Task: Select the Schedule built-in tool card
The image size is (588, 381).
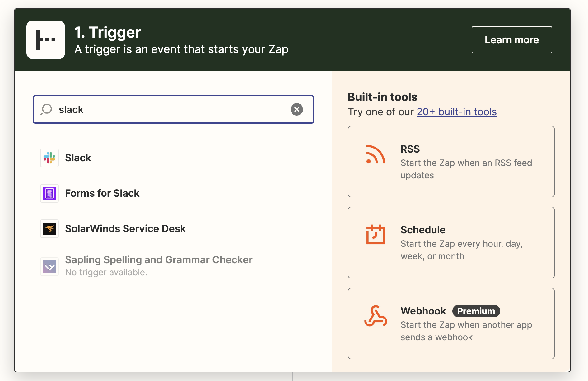Action: [451, 242]
